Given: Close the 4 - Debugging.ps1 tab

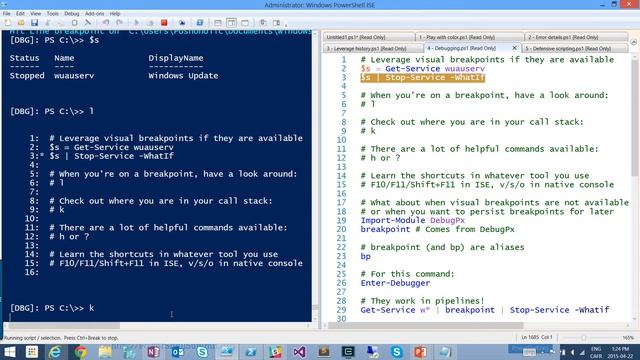Looking at the screenshot, I should [x=514, y=48].
